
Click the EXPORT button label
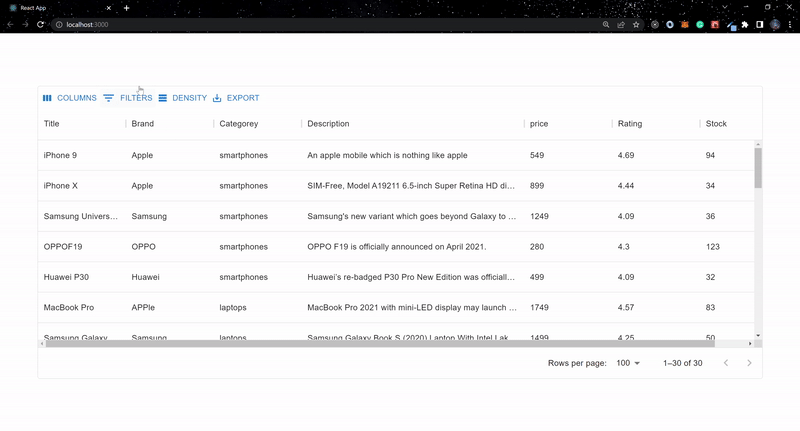243,98
